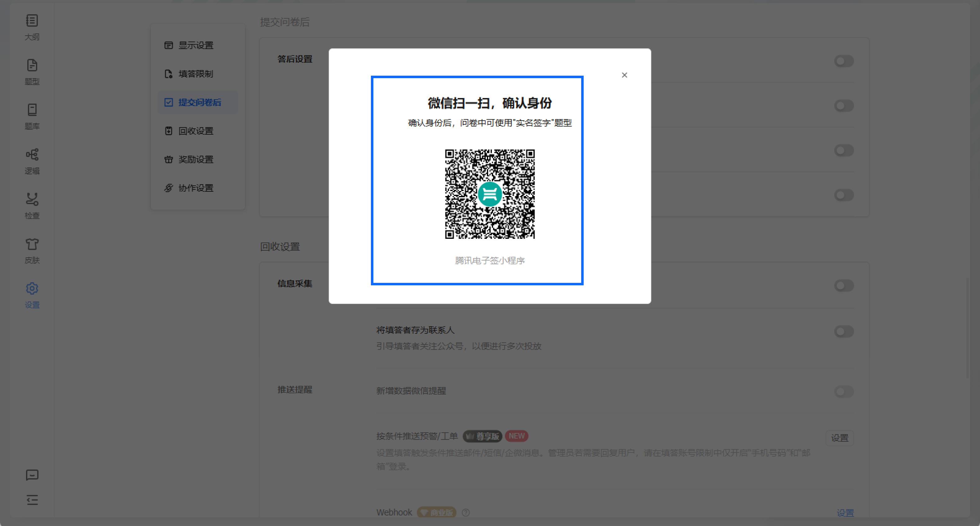This screenshot has height=526, width=980.
Task: Collapse the left sidebar with the indent icon
Action: [32, 500]
